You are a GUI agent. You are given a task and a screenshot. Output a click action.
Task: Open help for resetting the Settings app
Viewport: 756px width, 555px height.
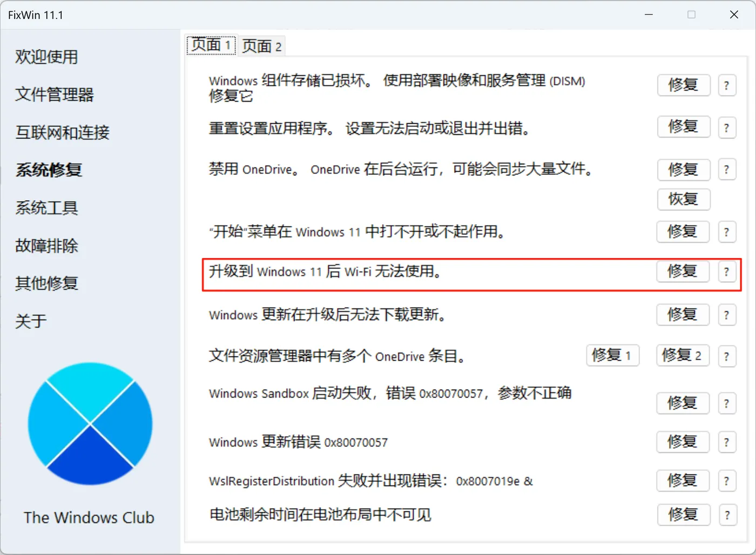click(x=727, y=127)
